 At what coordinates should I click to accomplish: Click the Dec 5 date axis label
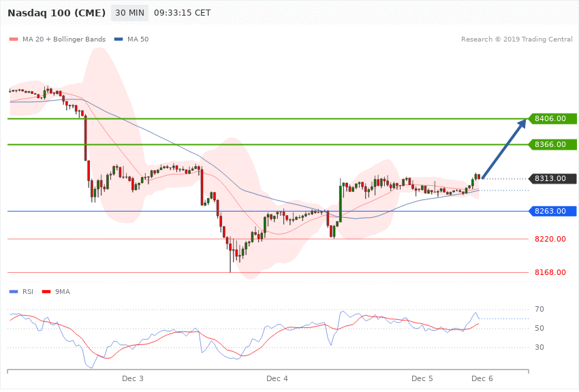[x=422, y=378]
